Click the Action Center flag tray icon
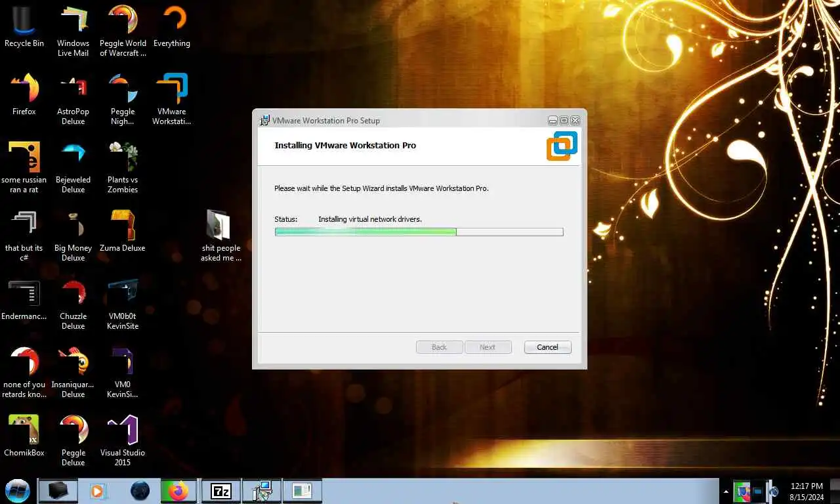Image resolution: width=840 pixels, height=504 pixels. click(x=742, y=491)
